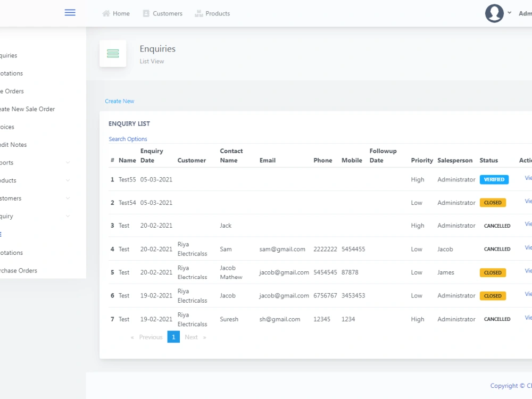This screenshot has width=532, height=399.
Task: Open Sale Orders in sidebar
Action: point(12,92)
